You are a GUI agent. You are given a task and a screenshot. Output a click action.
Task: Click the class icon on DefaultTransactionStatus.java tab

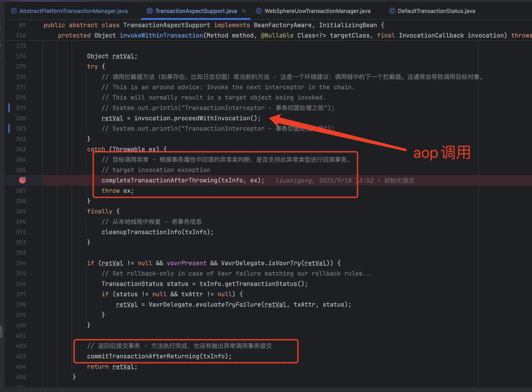coord(392,11)
